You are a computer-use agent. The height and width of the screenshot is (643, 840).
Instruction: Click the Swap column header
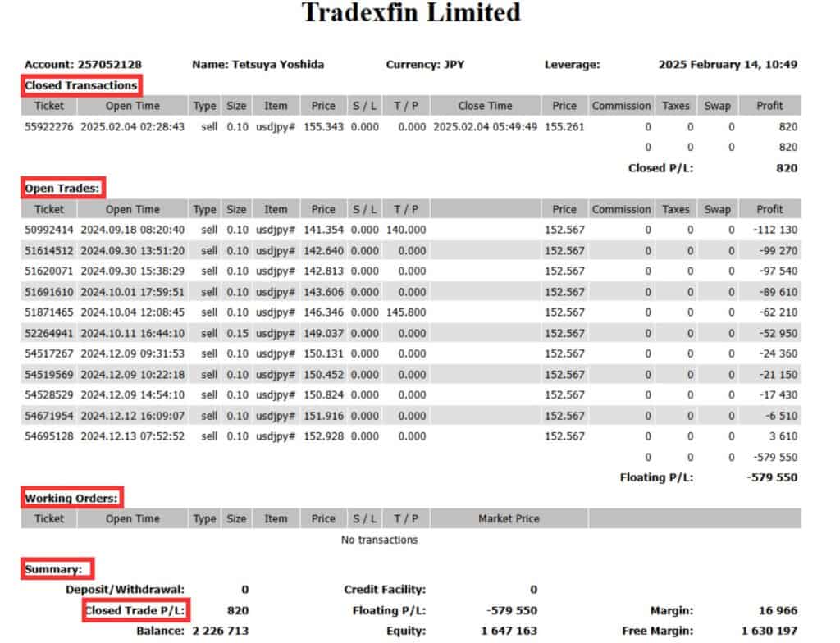[x=716, y=106]
